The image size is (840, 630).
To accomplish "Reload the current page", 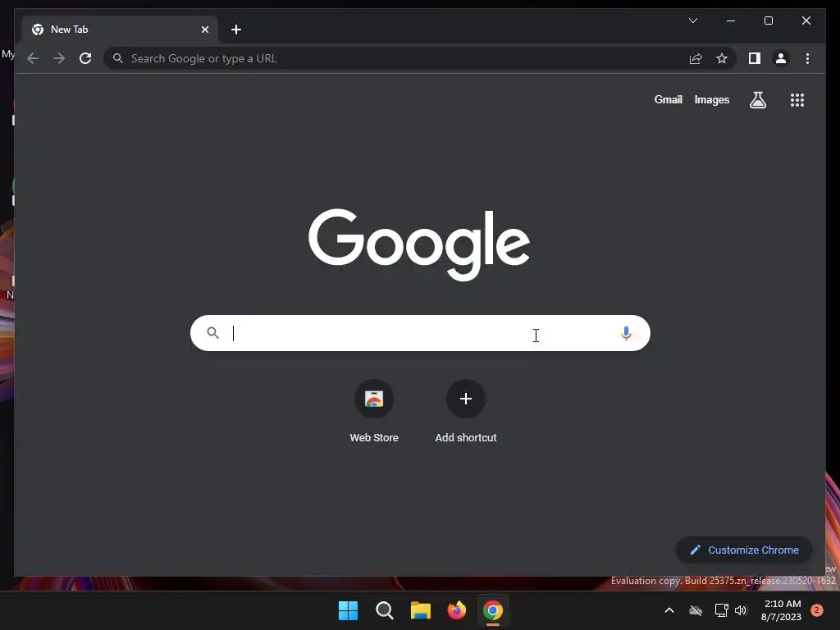I will (x=85, y=58).
